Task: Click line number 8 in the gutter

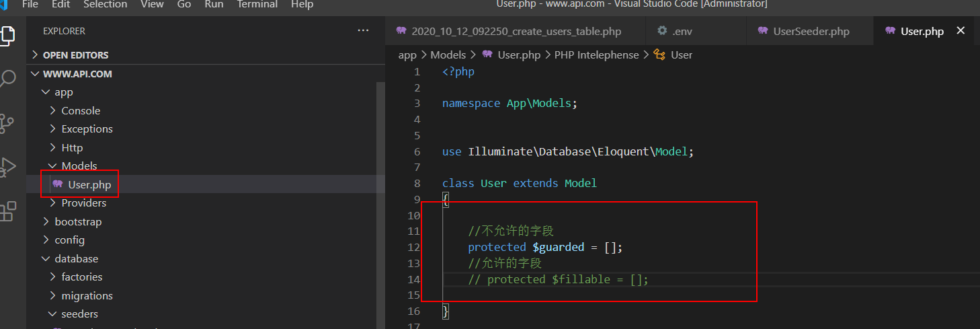Action: (x=417, y=183)
